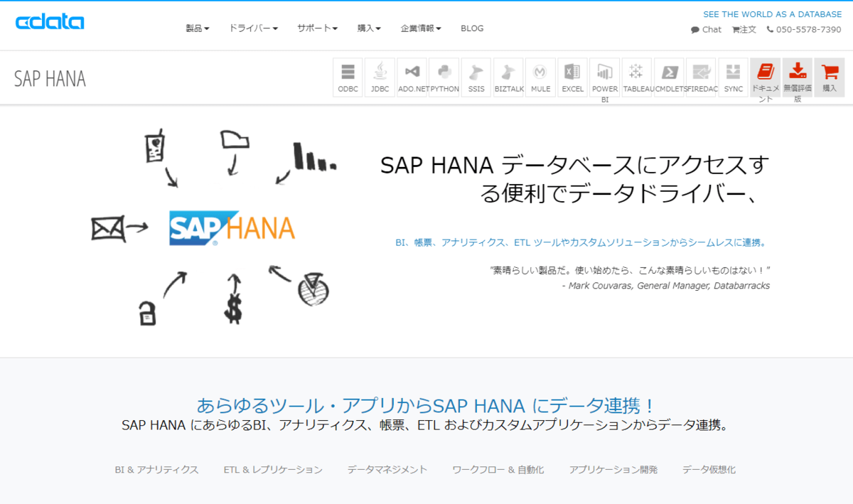Select the Tableau connector icon
The width and height of the screenshot is (853, 504).
(x=637, y=77)
